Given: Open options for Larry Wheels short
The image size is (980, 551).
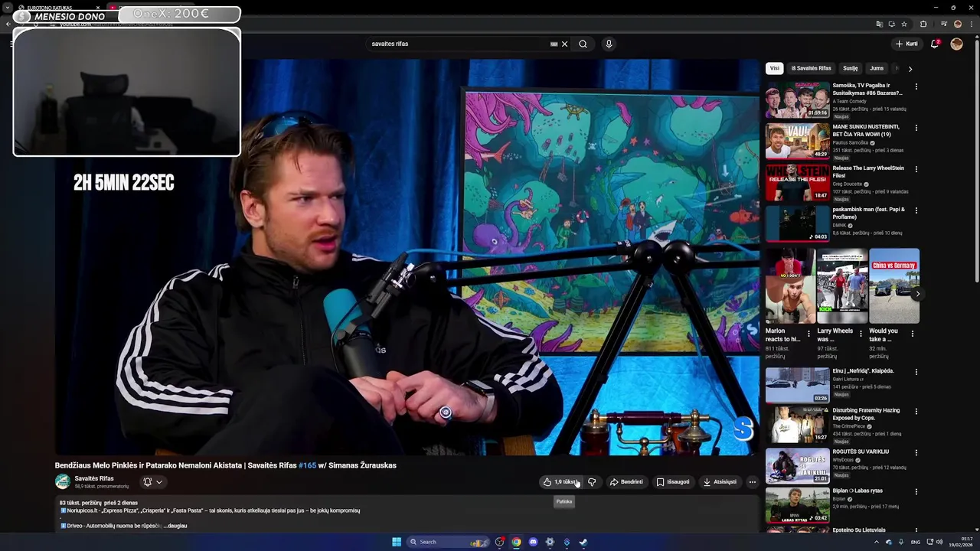Looking at the screenshot, I should (x=861, y=334).
